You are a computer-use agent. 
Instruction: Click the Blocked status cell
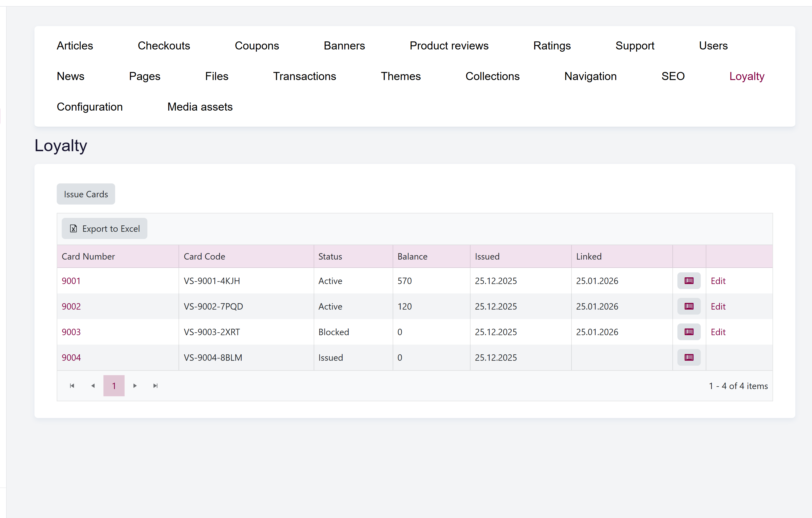353,332
